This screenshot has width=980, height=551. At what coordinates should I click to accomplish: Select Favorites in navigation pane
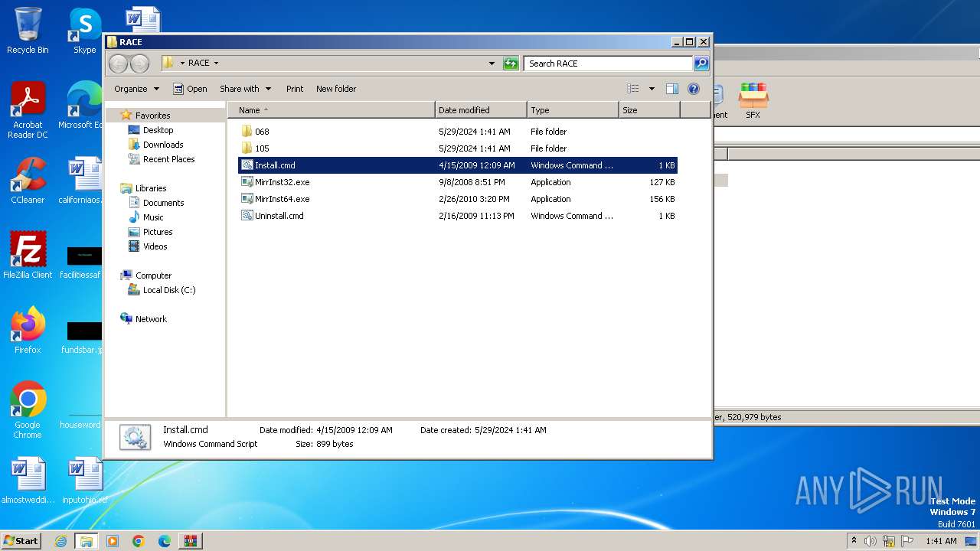pyautogui.click(x=152, y=116)
